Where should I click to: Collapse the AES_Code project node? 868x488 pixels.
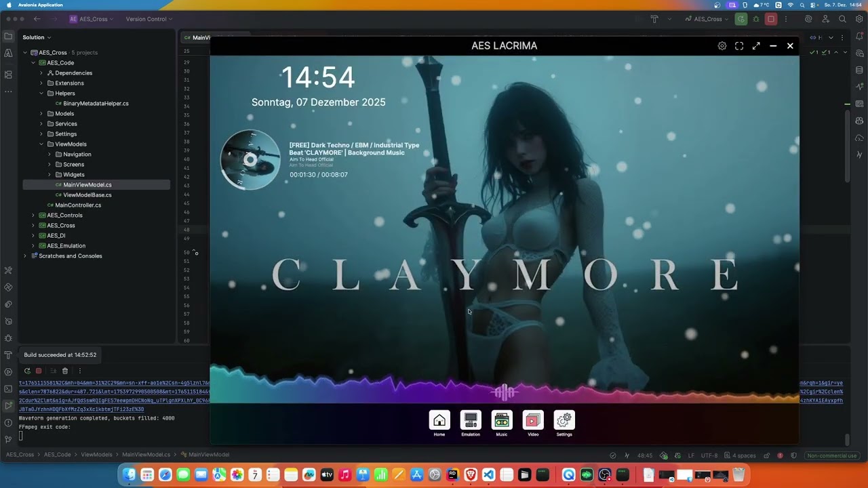pyautogui.click(x=33, y=63)
